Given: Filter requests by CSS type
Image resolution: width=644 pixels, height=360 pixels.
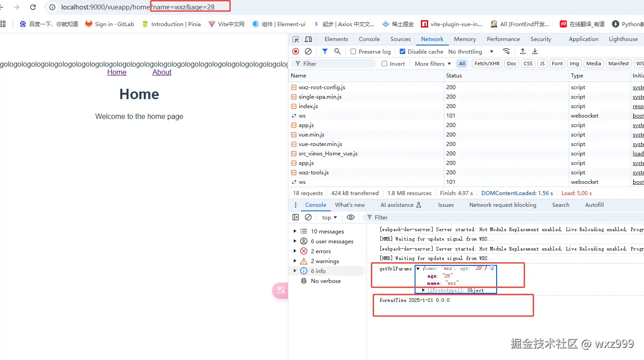Looking at the screenshot, I should [528, 64].
